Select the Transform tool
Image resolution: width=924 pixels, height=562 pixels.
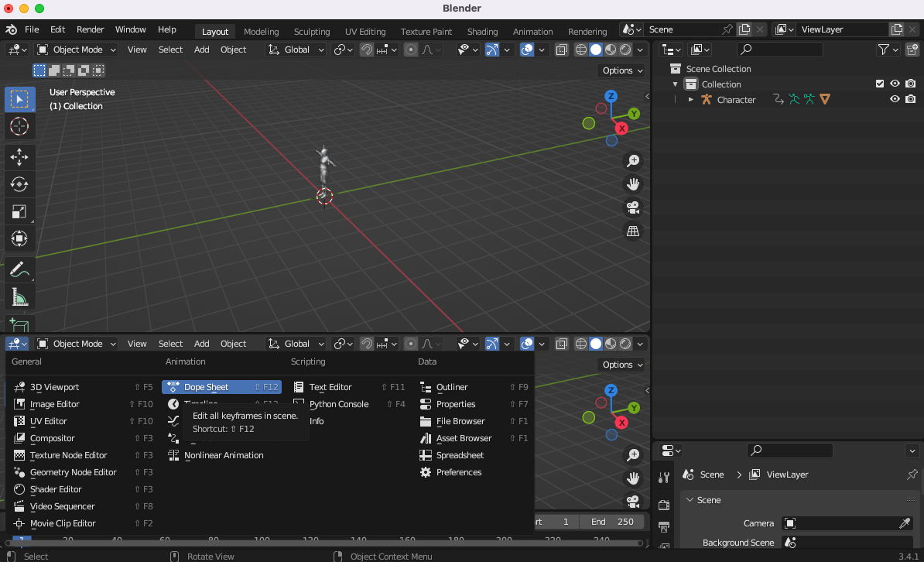point(19,238)
